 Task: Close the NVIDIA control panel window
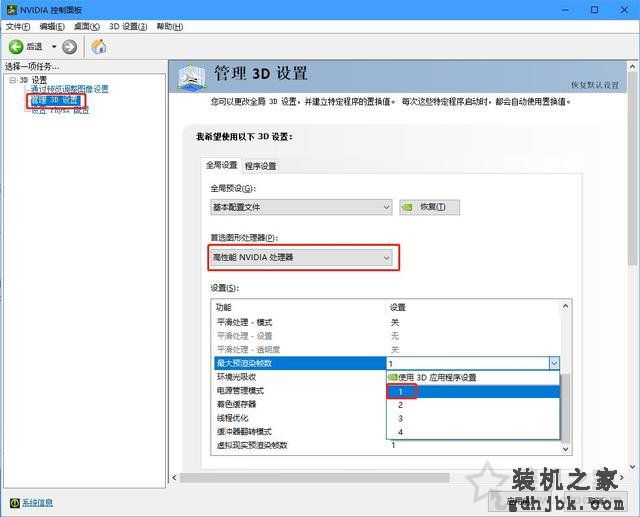click(x=624, y=10)
